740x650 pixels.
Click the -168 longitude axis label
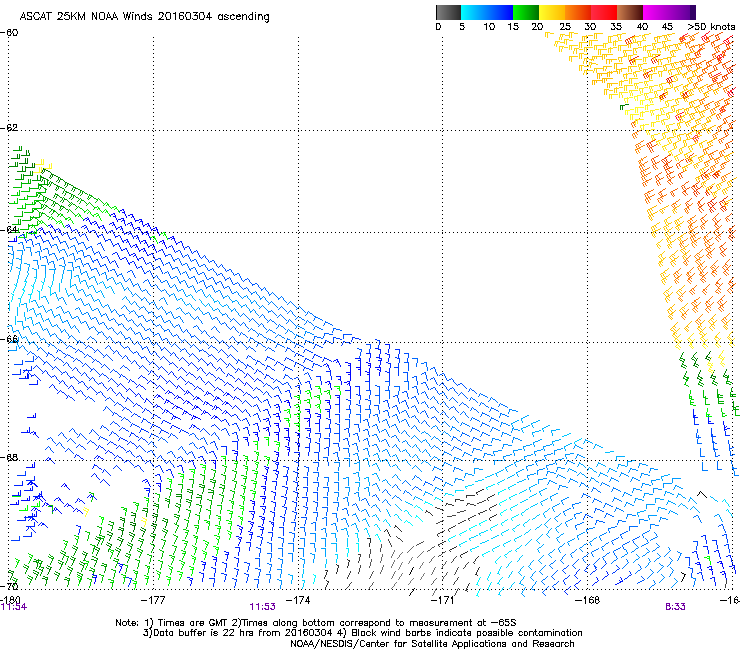588,600
